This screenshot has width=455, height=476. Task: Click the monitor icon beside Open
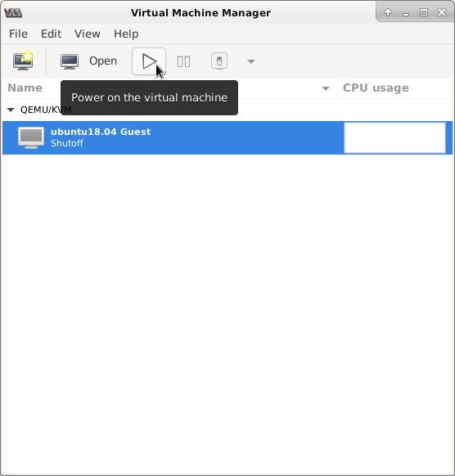(x=70, y=61)
